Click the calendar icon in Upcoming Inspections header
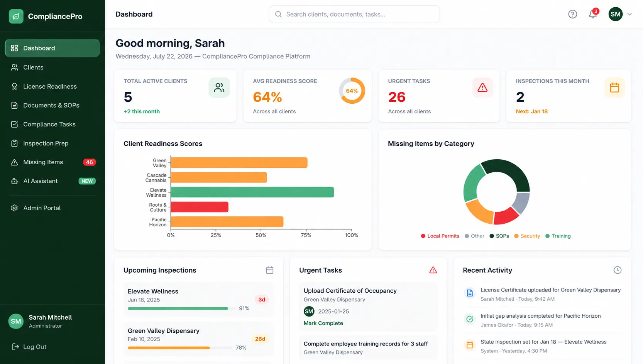Viewport: 643px width, 364px height. point(270,270)
